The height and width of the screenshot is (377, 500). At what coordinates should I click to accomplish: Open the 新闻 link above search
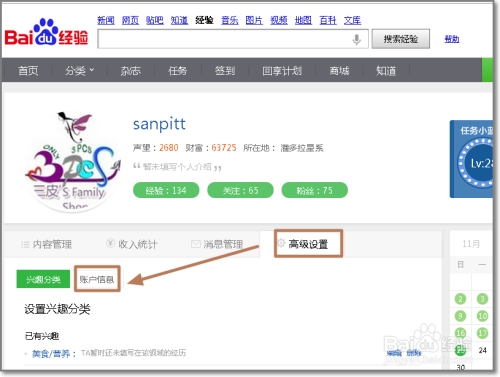point(106,20)
